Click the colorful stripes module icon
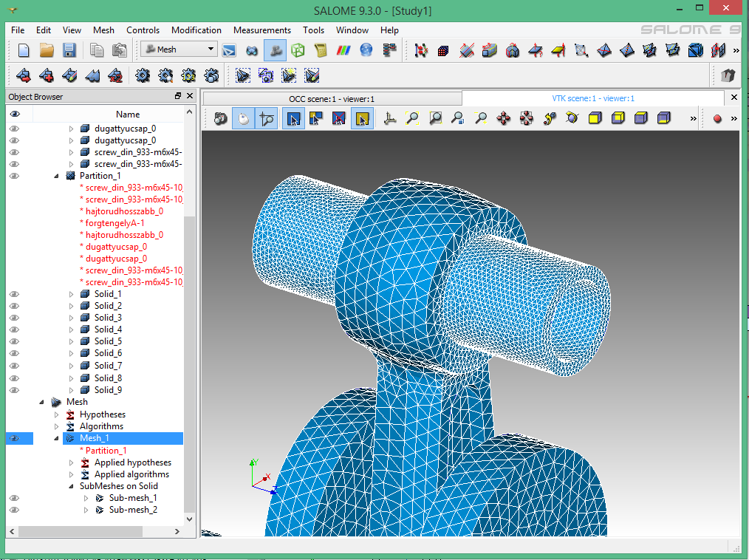This screenshot has width=749, height=560. coord(343,50)
